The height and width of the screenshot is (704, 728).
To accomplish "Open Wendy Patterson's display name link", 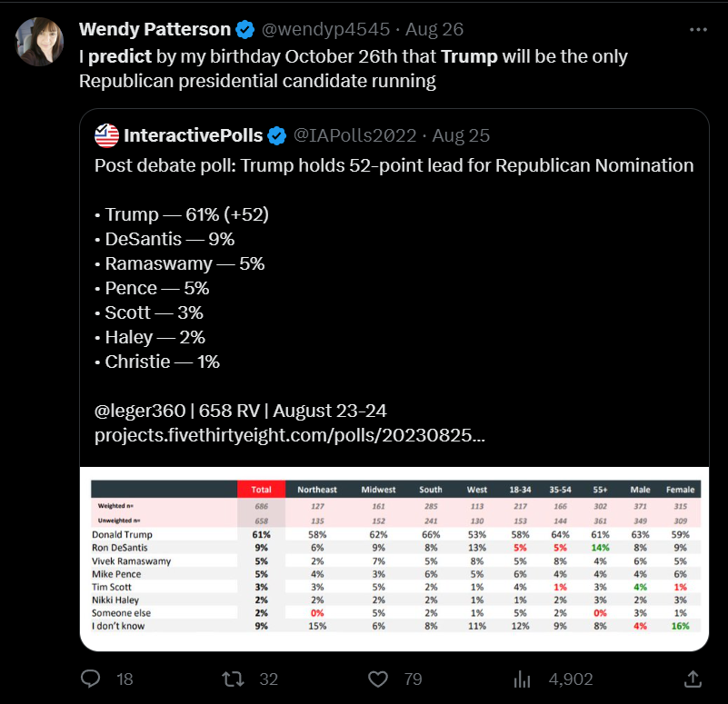I will click(155, 29).
